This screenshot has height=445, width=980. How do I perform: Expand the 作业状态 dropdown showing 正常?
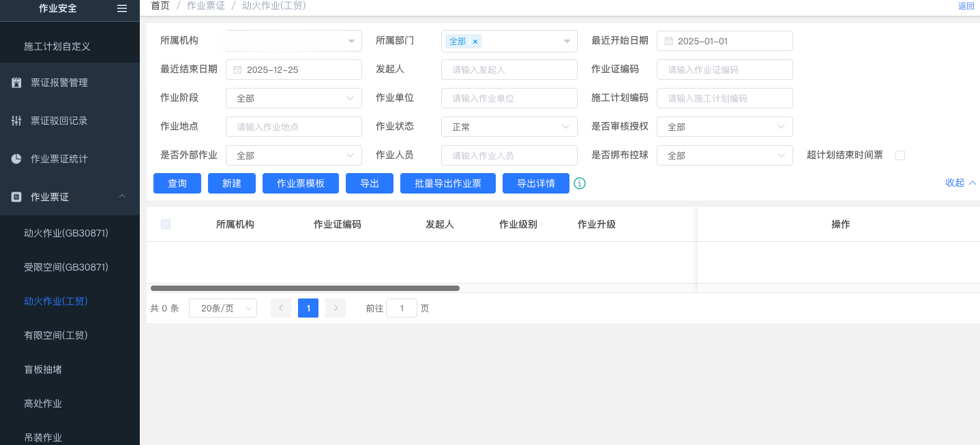coord(509,127)
